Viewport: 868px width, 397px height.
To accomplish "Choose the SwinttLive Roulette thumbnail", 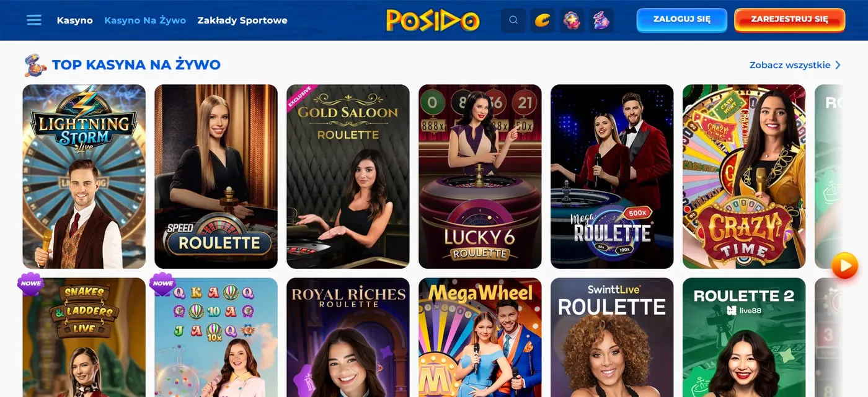I will 612,338.
